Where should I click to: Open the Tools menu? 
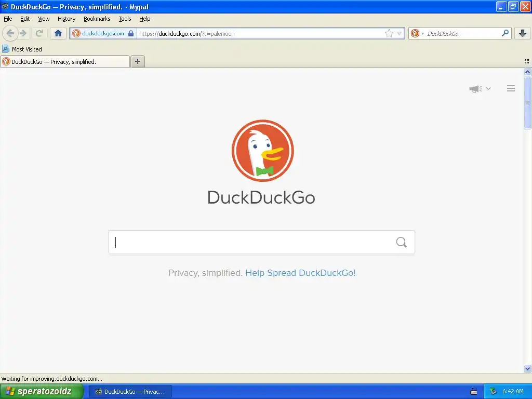tap(125, 19)
